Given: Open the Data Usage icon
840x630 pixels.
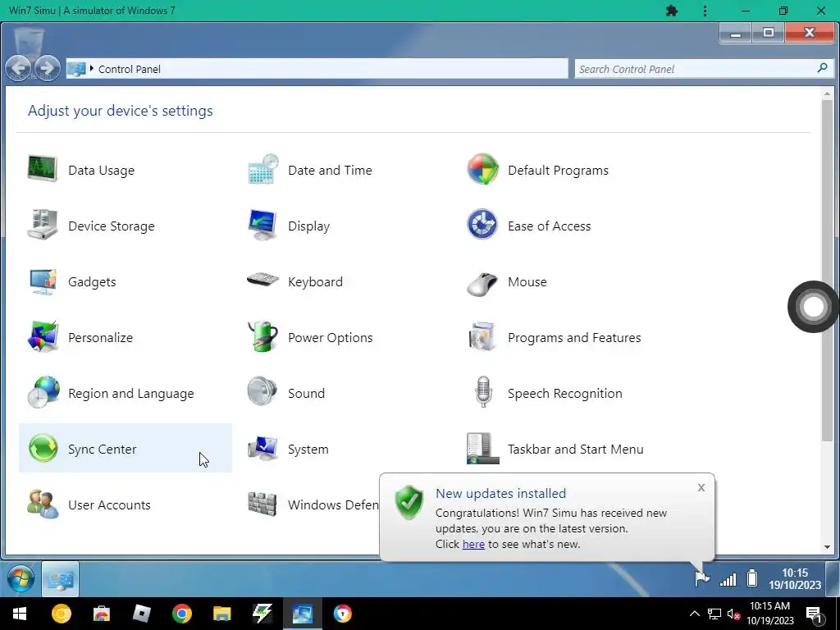Looking at the screenshot, I should tap(43, 169).
